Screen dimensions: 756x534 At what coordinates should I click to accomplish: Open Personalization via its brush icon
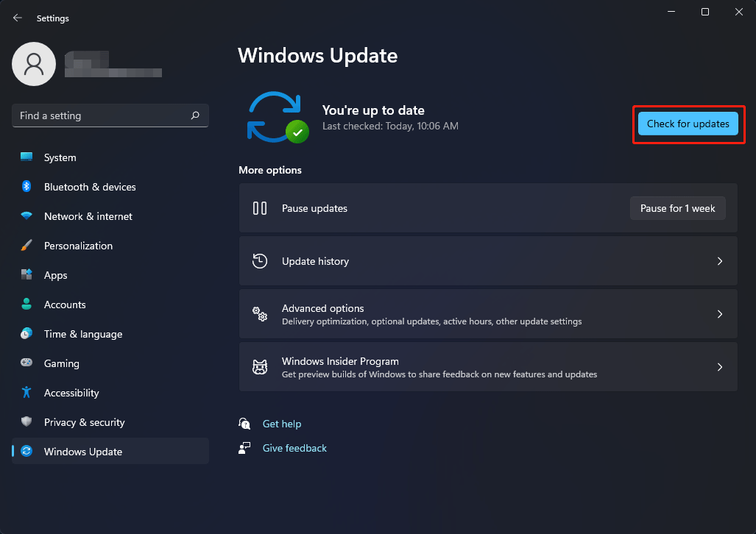click(x=26, y=246)
